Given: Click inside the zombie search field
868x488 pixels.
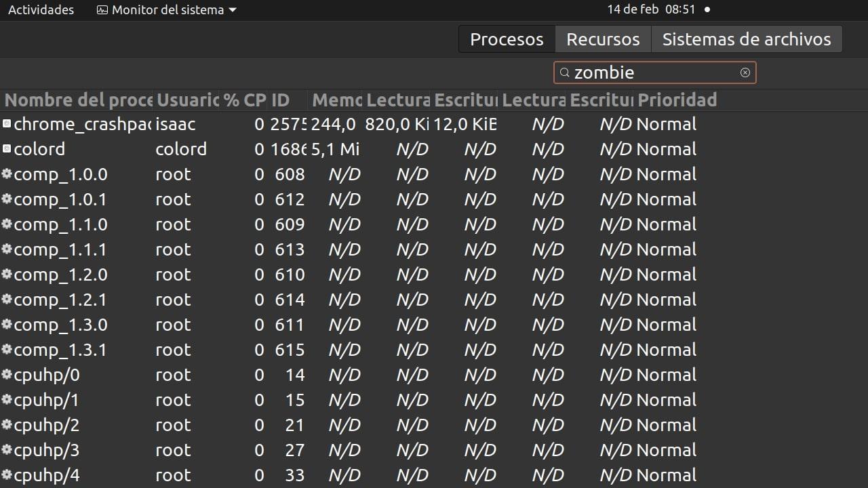Looking at the screenshot, I should pos(651,73).
